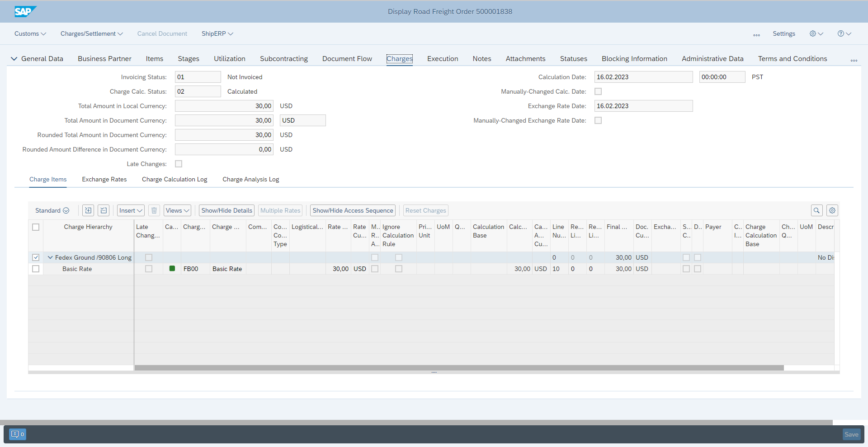The height and width of the screenshot is (447, 868).
Task: Open the Items tab
Action: click(155, 59)
